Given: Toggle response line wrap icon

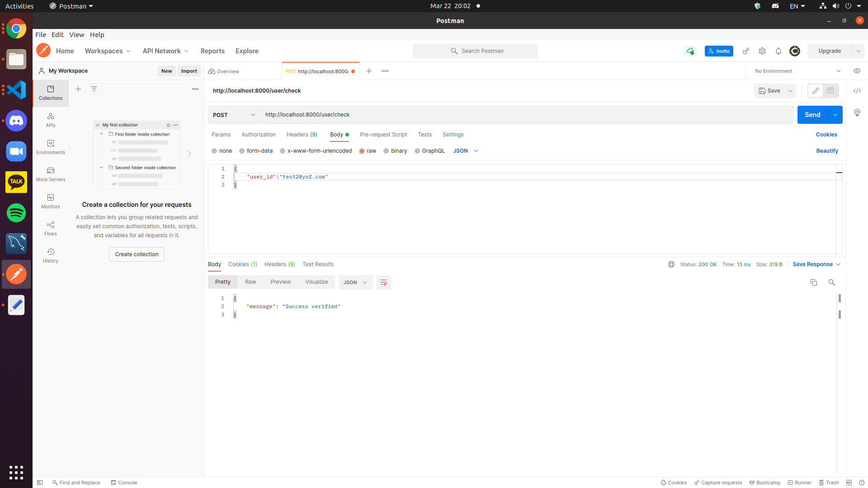Looking at the screenshot, I should click(x=384, y=282).
